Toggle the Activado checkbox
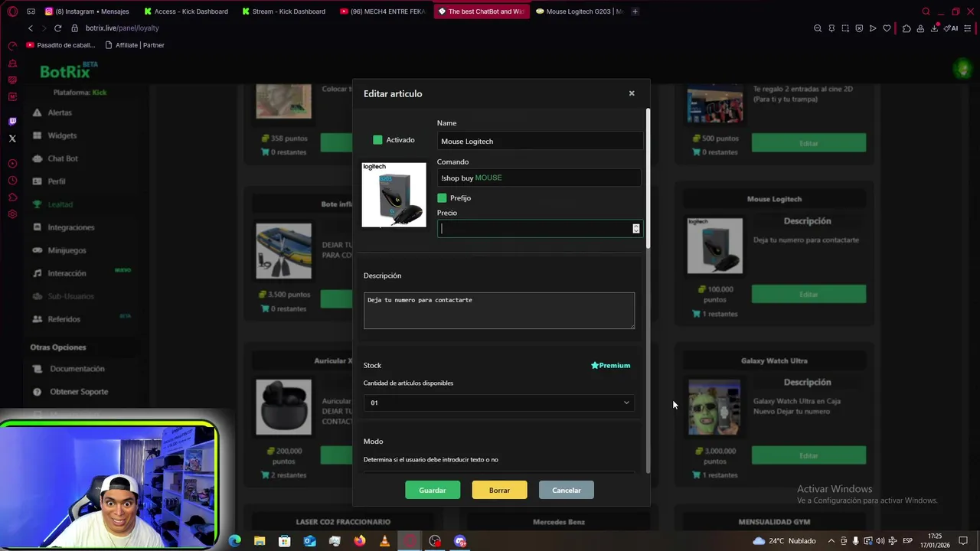Viewport: 980px width, 551px height. point(377,140)
